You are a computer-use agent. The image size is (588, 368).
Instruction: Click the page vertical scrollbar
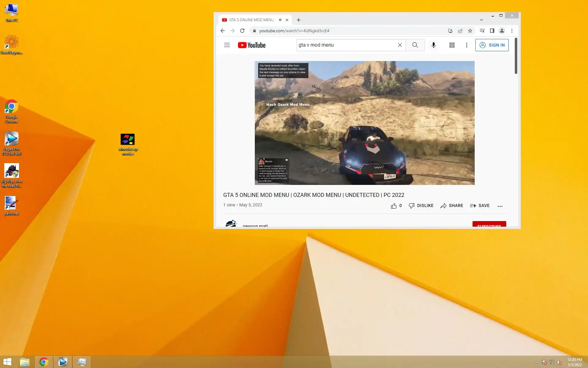tap(516, 56)
